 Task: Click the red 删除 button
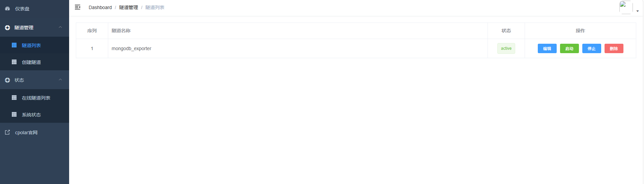tap(614, 48)
